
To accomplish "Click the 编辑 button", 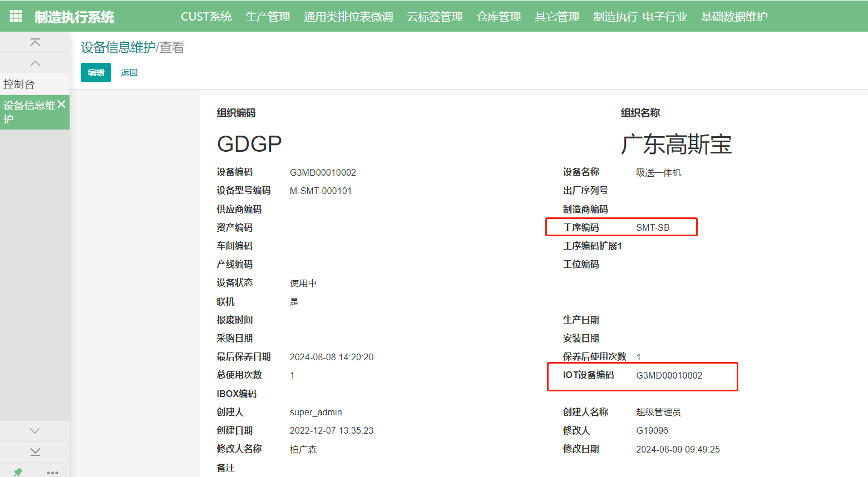I will click(96, 72).
